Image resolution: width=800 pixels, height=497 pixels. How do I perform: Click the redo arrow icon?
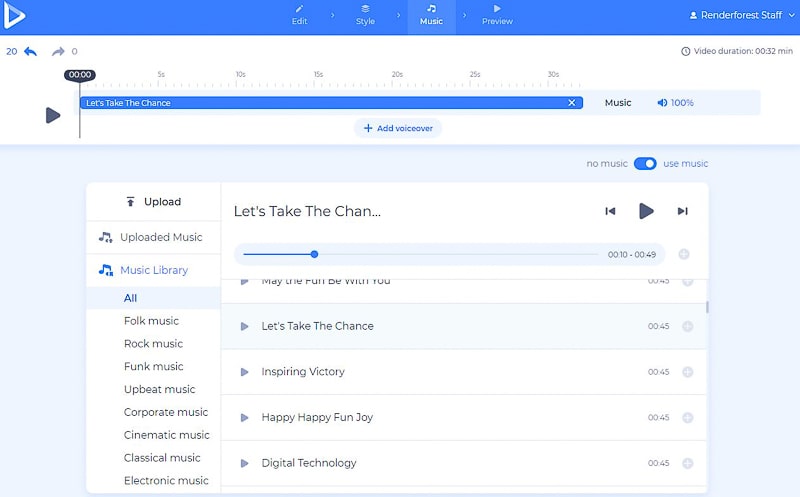click(58, 51)
